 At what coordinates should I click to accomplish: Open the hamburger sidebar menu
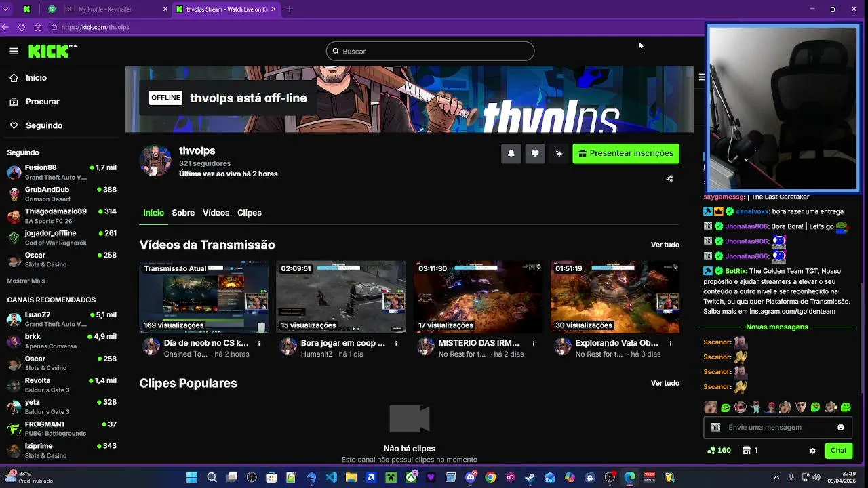[14, 51]
